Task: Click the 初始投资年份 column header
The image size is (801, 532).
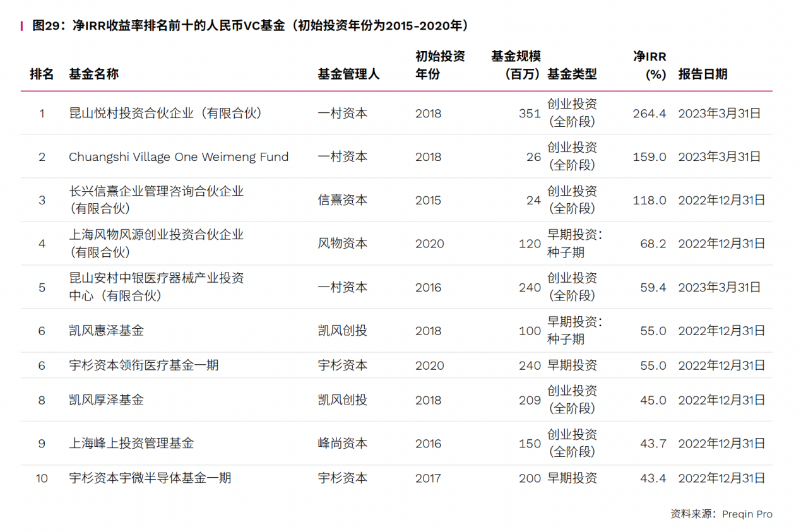Action: [x=440, y=65]
